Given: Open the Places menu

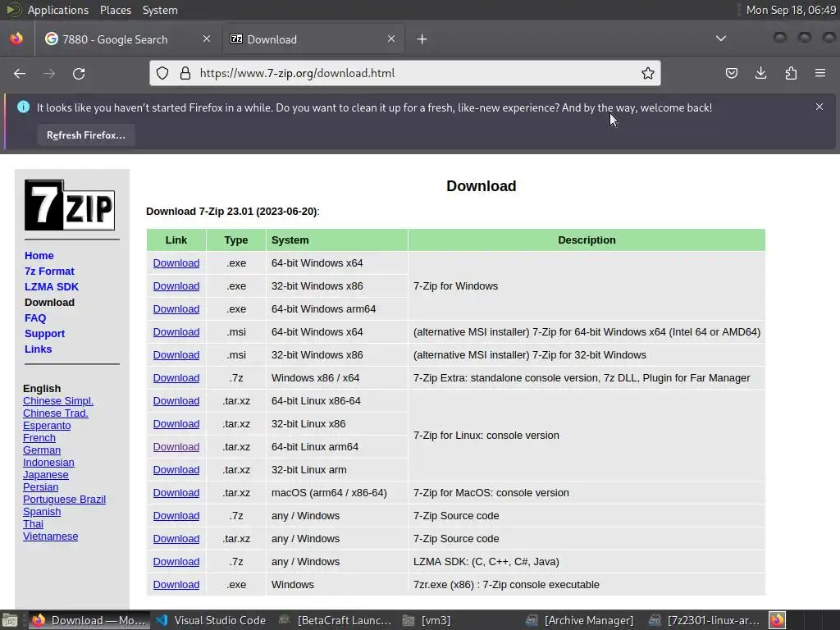Looking at the screenshot, I should [115, 10].
